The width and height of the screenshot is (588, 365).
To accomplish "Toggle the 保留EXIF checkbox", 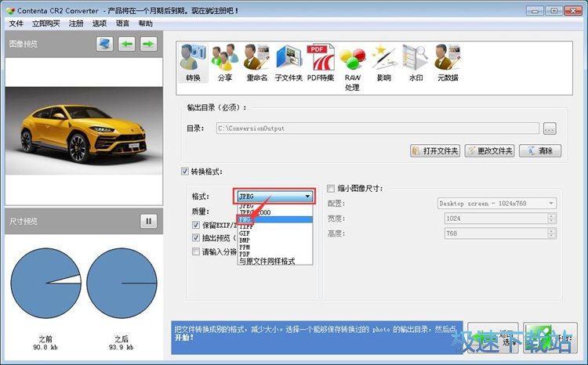I will (x=196, y=225).
